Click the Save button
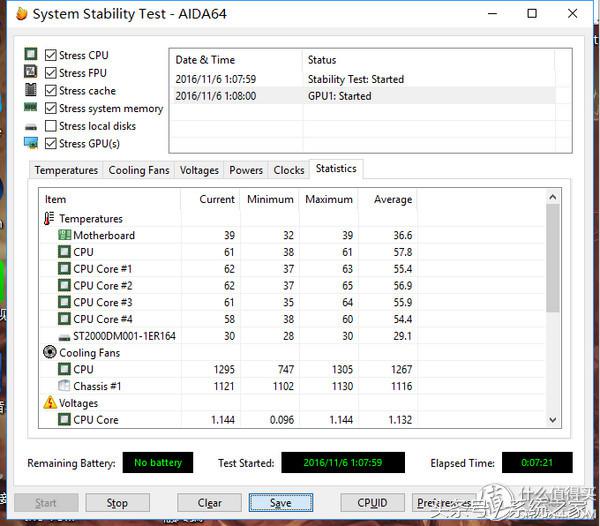 coord(280,503)
